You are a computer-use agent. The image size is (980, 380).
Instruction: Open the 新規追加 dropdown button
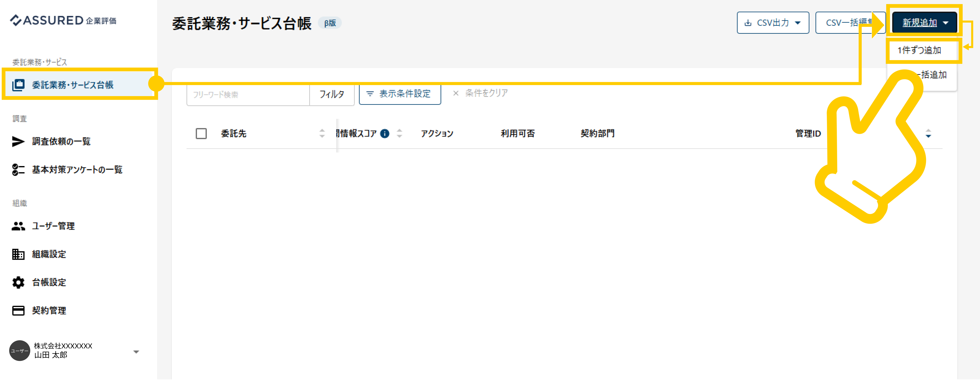coord(924,23)
